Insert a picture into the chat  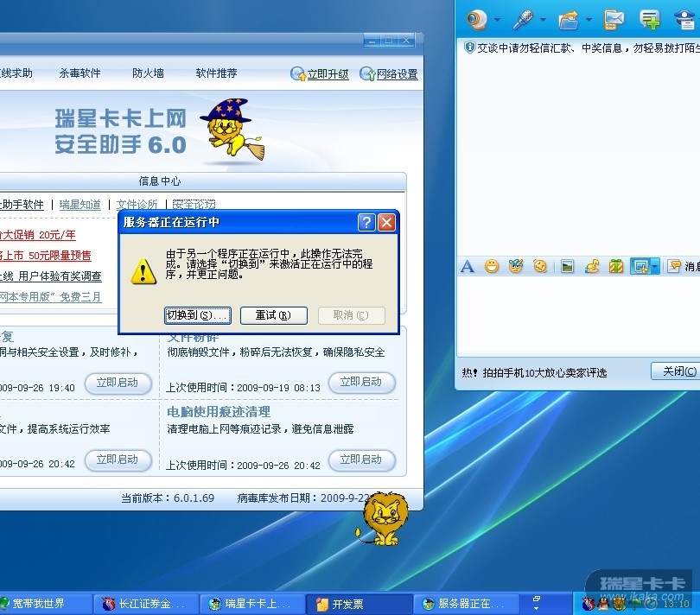tap(568, 267)
